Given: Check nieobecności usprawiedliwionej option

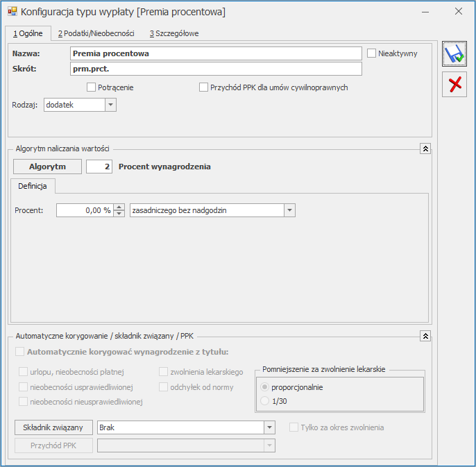Looking at the screenshot, I should click(x=23, y=387).
